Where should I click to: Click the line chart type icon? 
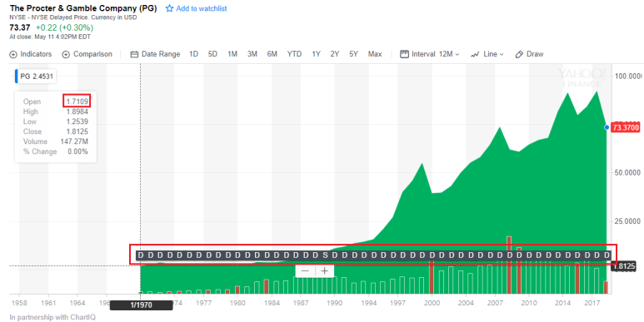click(x=475, y=54)
